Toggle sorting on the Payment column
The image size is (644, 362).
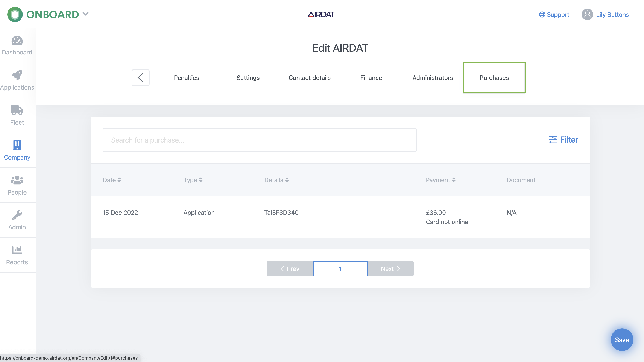coord(440,180)
